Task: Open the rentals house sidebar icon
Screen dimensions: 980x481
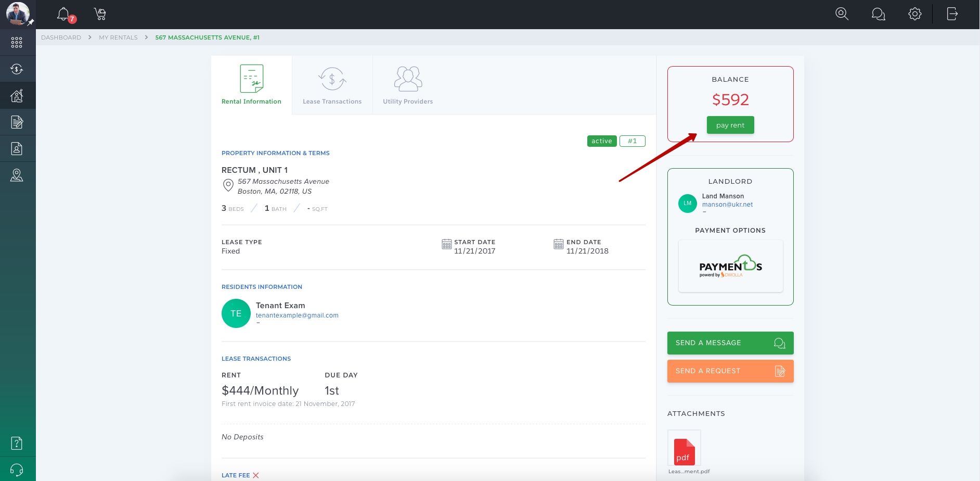Action: pos(17,96)
